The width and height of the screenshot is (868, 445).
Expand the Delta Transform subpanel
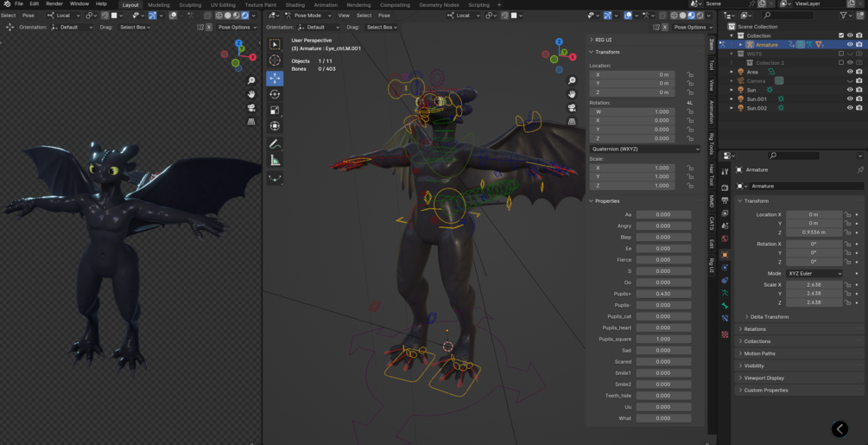770,316
